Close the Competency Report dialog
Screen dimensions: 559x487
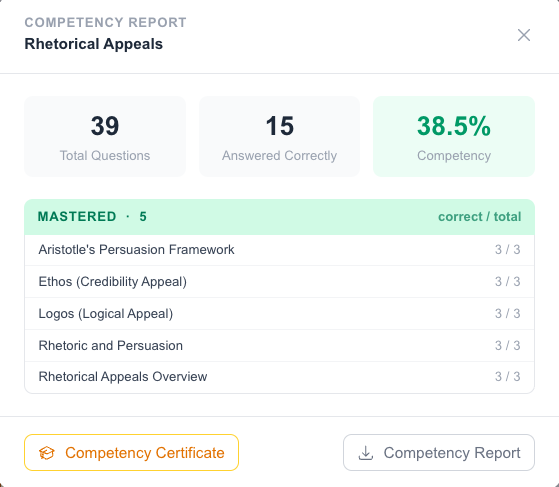tap(524, 35)
